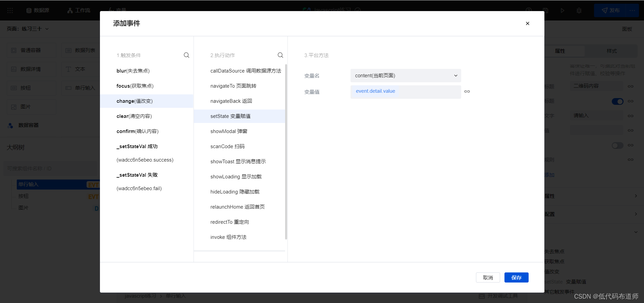Close the 添加事件 dialog
Image resolution: width=644 pixels, height=303 pixels.
click(x=527, y=24)
